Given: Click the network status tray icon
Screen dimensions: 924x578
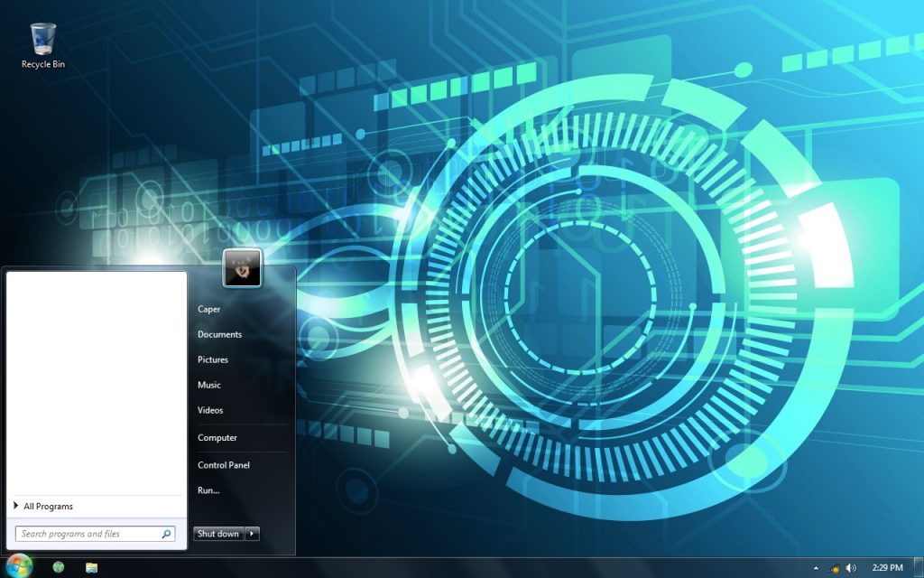Looking at the screenshot, I should pos(835,568).
